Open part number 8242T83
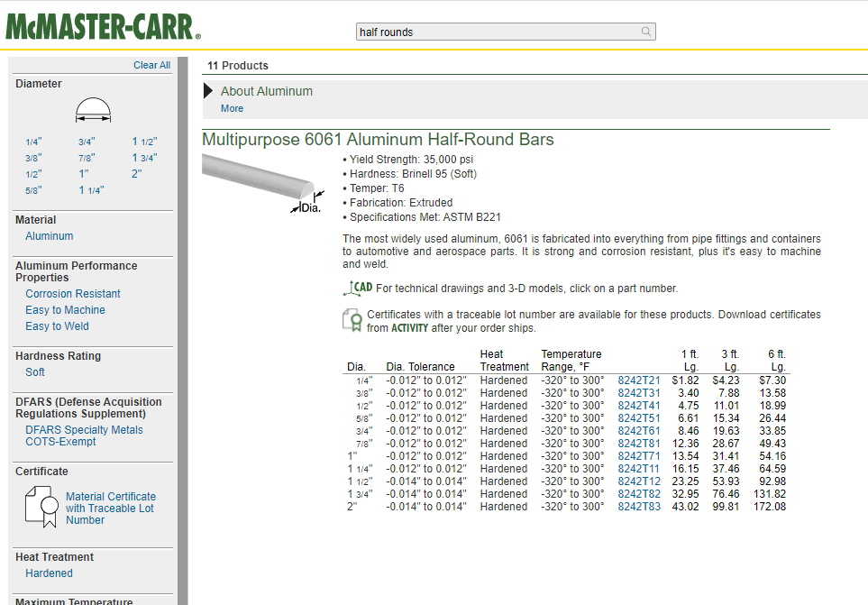The height and width of the screenshot is (605, 868). [x=639, y=507]
